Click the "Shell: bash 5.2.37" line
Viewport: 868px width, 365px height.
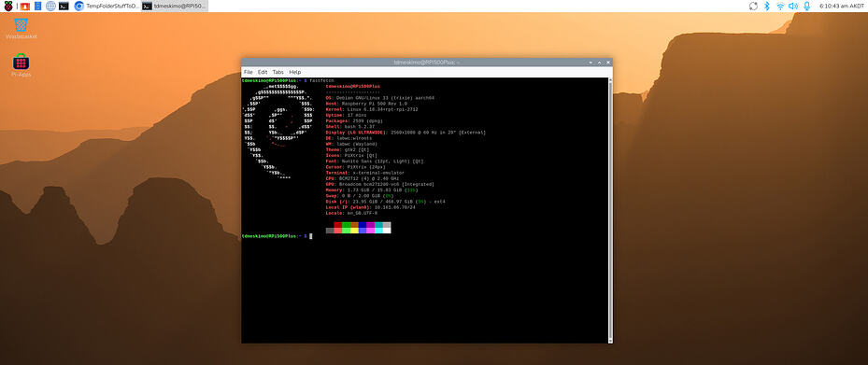350,127
